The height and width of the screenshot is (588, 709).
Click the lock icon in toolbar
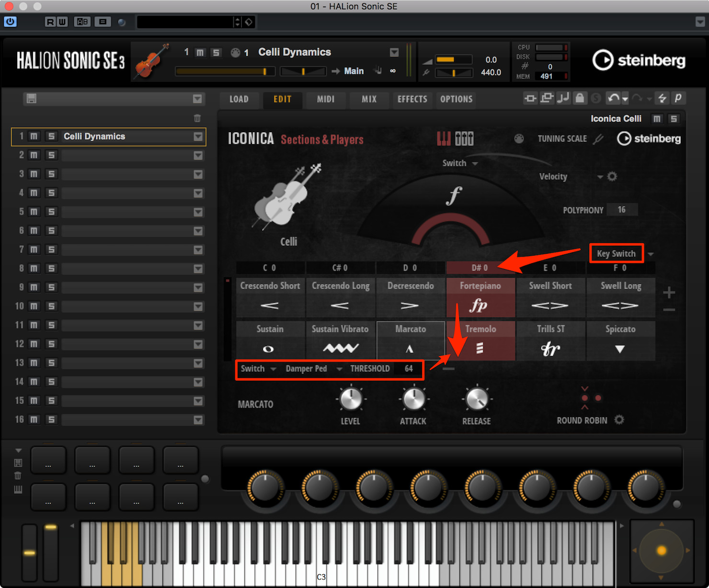tap(580, 98)
